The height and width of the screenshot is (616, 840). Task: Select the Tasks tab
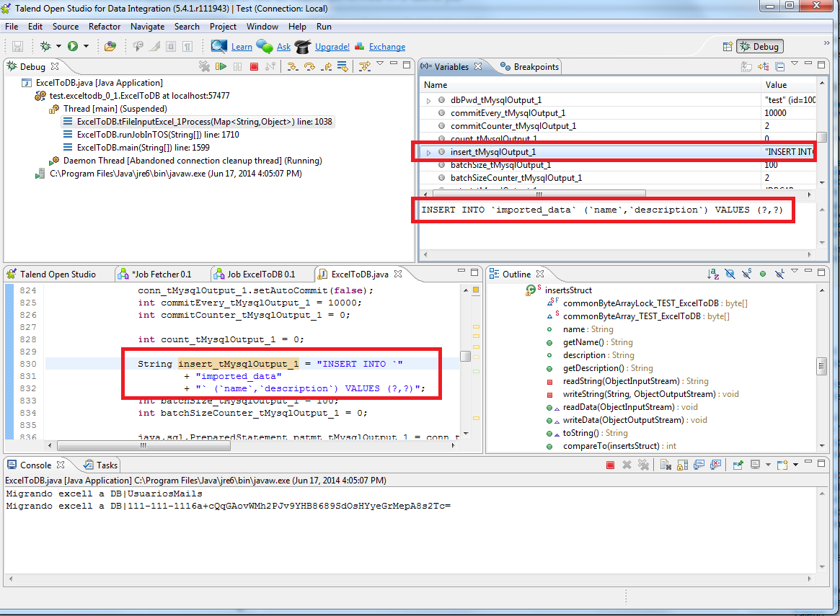click(101, 465)
